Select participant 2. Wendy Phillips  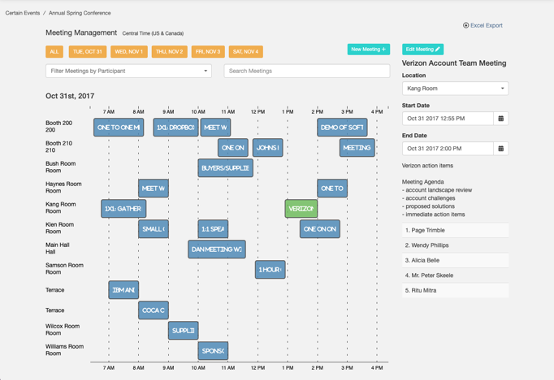455,245
